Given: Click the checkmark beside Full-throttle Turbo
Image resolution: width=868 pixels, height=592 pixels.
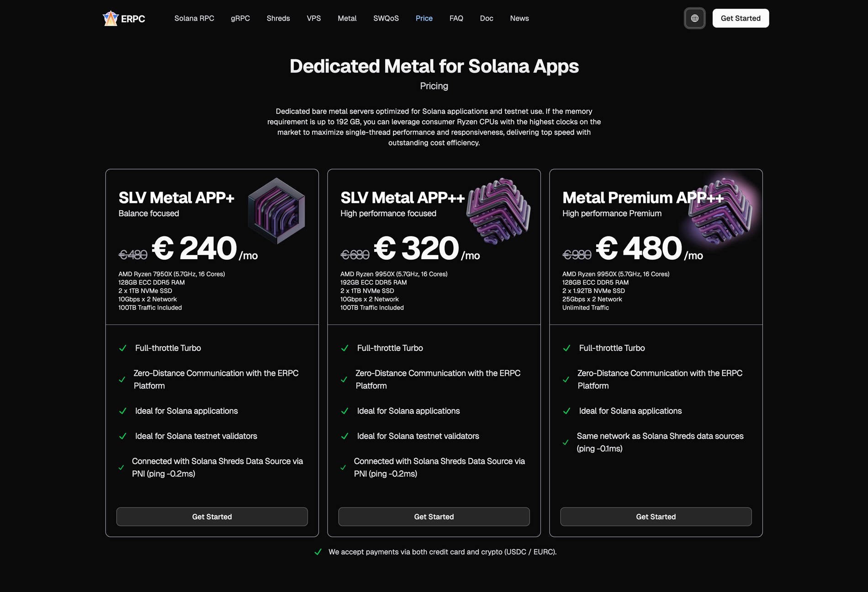Looking at the screenshot, I should 122,348.
